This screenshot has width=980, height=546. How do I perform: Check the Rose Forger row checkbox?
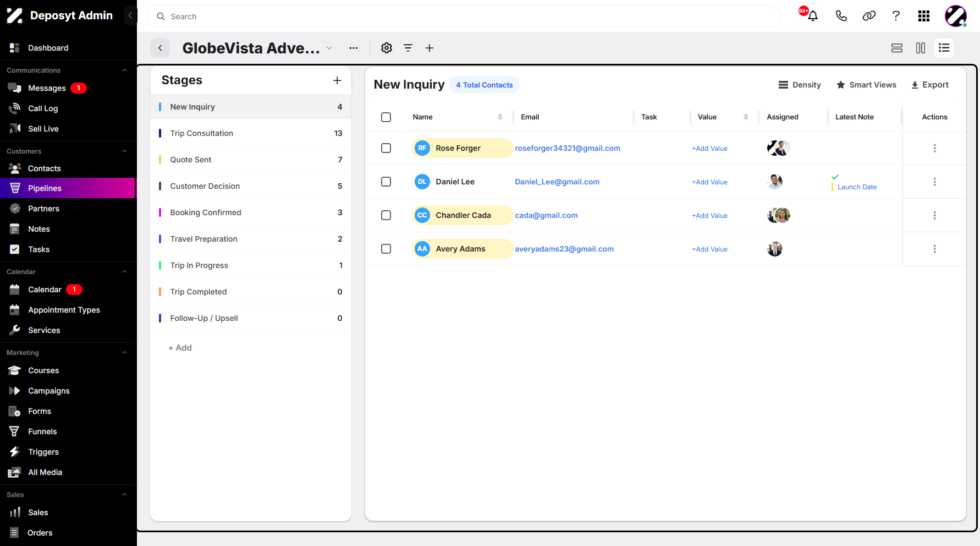click(x=386, y=148)
